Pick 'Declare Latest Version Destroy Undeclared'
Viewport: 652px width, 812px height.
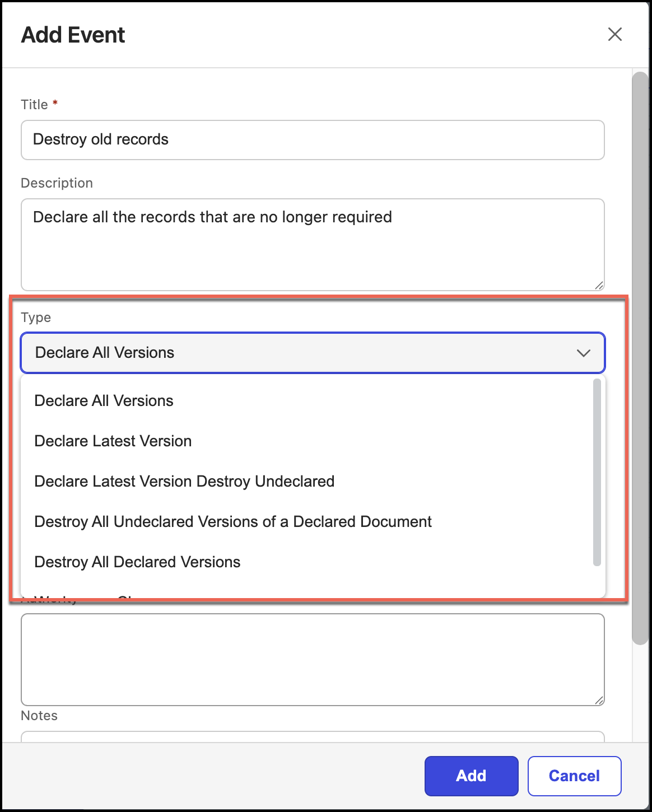click(x=184, y=482)
